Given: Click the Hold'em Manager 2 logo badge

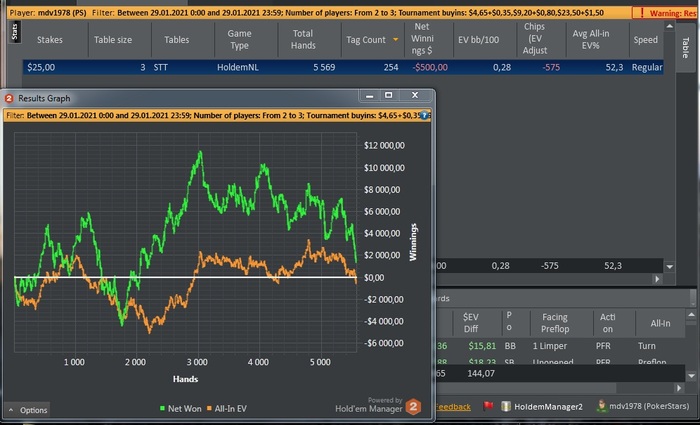Looking at the screenshot, I should pos(413,407).
